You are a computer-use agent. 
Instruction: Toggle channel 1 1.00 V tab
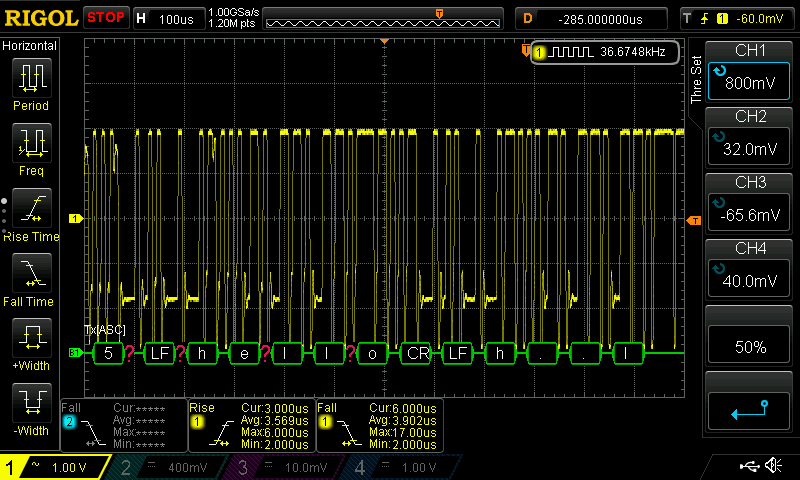pyautogui.click(x=55, y=467)
